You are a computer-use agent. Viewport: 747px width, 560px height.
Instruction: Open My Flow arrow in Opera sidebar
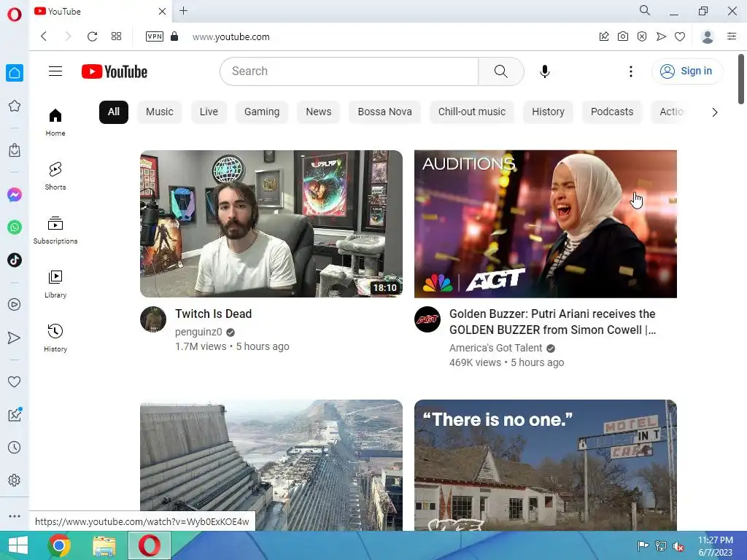coord(15,338)
